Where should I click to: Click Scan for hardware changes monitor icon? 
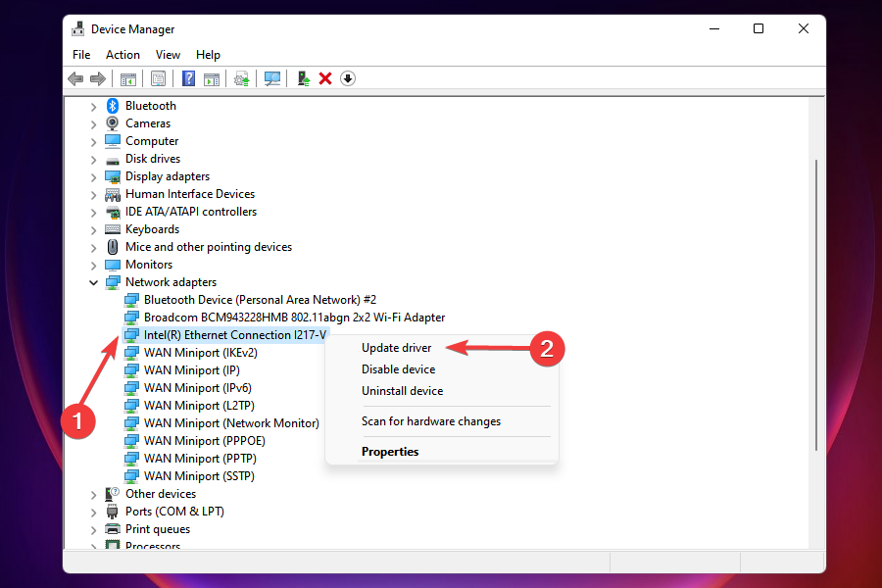pos(272,78)
